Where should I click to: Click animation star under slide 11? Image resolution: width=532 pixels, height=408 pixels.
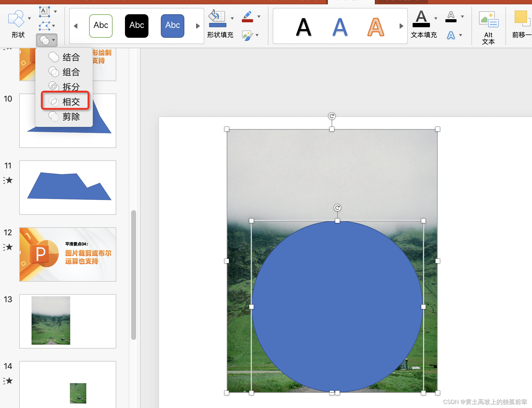click(x=8, y=180)
